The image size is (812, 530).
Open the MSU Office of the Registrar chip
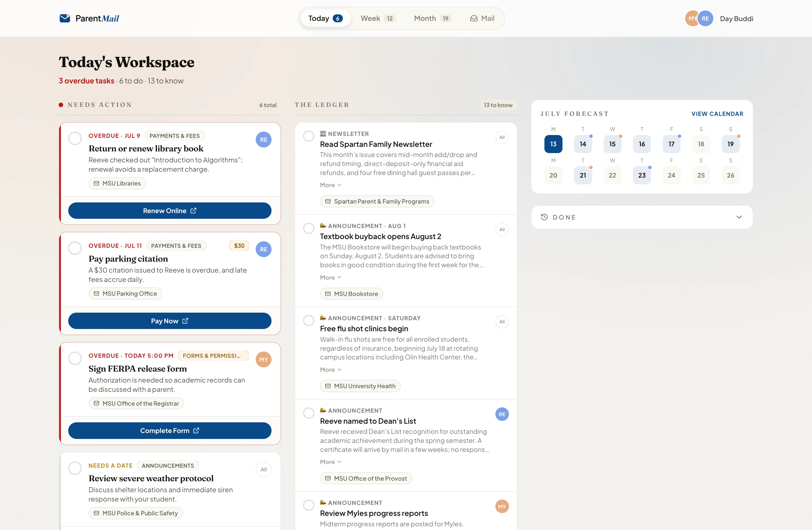(x=136, y=403)
